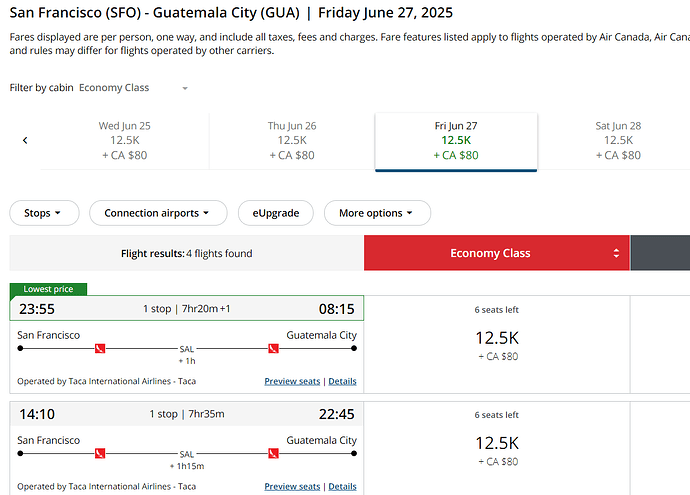Select the Wed Jun 25 date tab
The height and width of the screenshot is (495, 690).
(125, 141)
